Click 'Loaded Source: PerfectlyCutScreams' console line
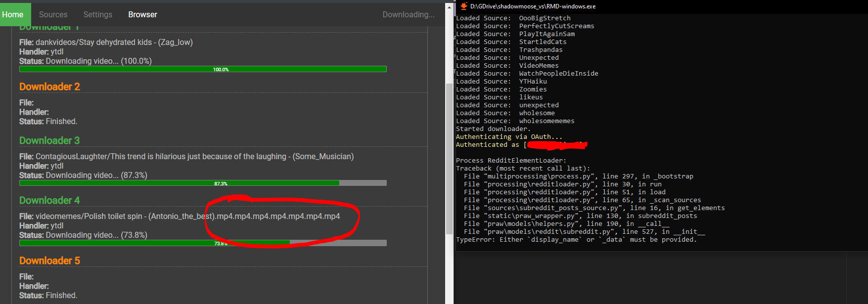This screenshot has height=304, width=868. pyautogui.click(x=525, y=26)
